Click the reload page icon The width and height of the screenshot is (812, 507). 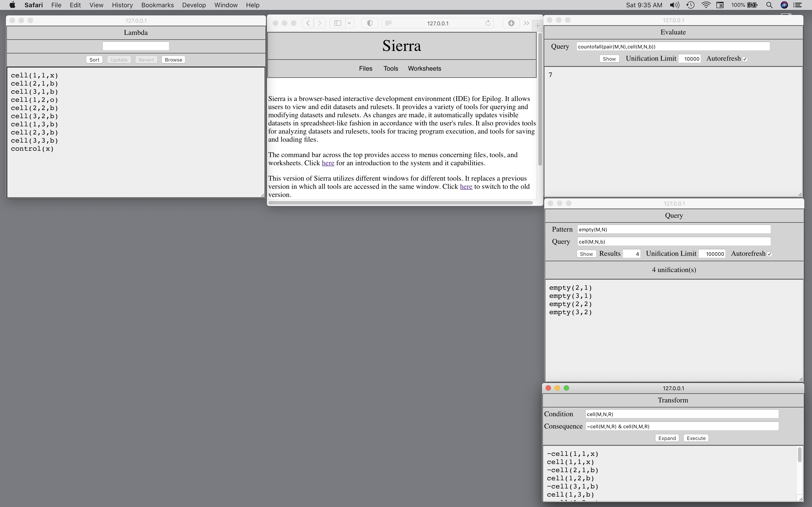point(488,23)
